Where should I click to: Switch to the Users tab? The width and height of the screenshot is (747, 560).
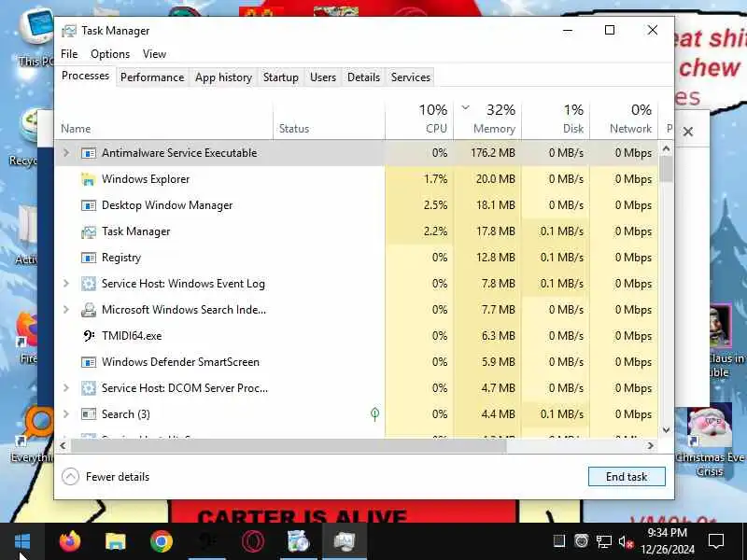coord(323,77)
